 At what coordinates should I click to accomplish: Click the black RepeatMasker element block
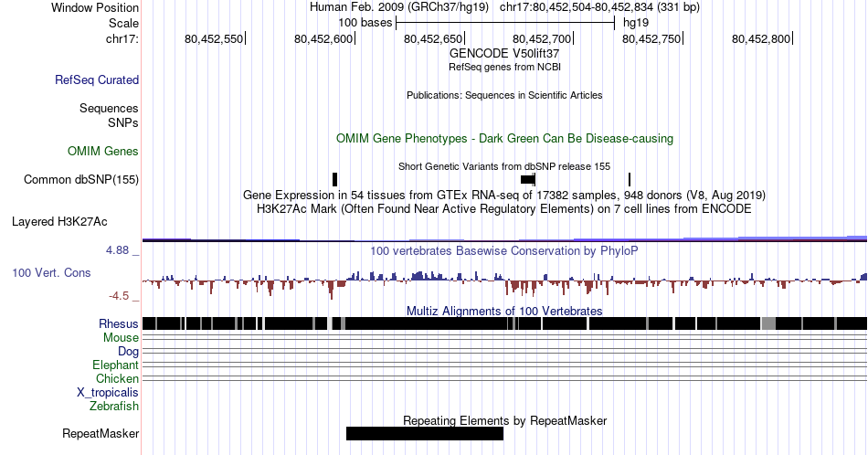tap(425, 433)
